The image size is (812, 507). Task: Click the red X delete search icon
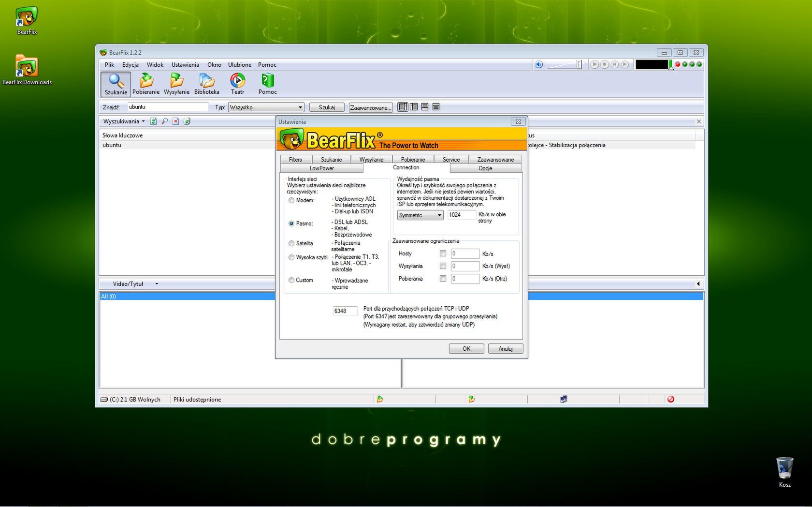click(x=175, y=121)
